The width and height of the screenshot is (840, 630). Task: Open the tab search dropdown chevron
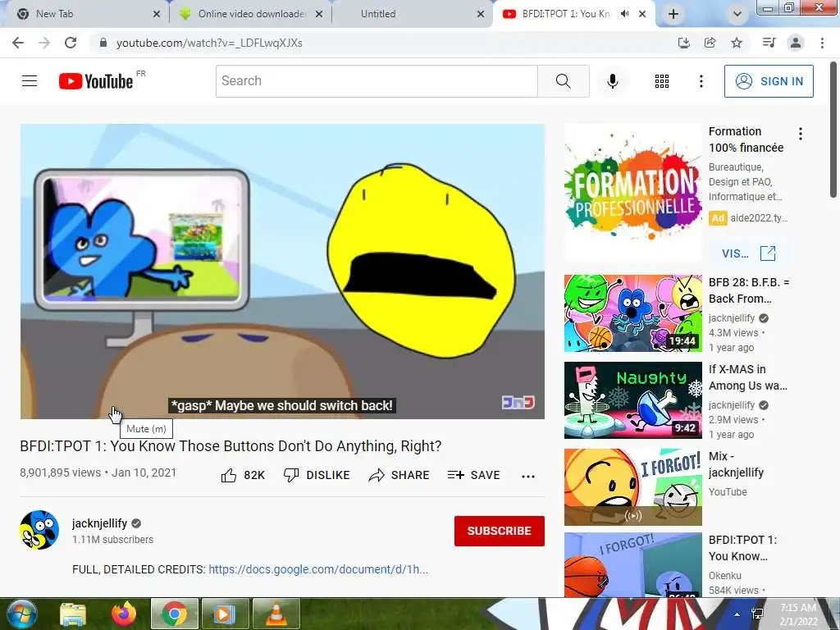point(737,14)
